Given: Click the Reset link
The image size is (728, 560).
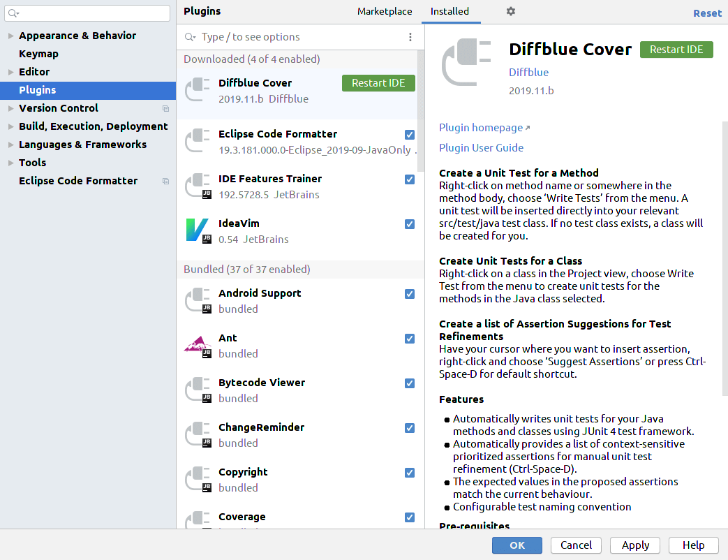Looking at the screenshot, I should [707, 13].
